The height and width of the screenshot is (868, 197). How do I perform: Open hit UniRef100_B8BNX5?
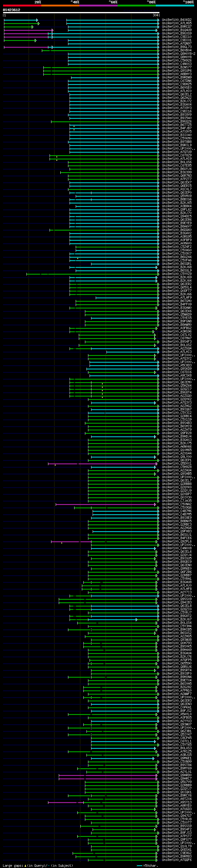(177, 521)
